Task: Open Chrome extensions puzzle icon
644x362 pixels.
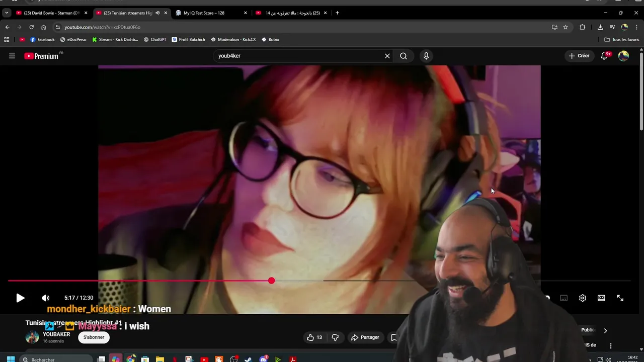Action: [583, 27]
